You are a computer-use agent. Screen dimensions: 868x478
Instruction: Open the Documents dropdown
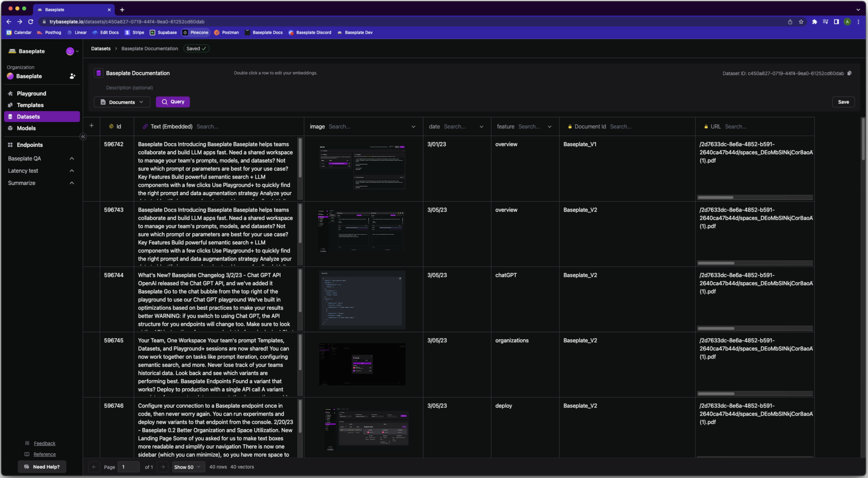point(122,102)
